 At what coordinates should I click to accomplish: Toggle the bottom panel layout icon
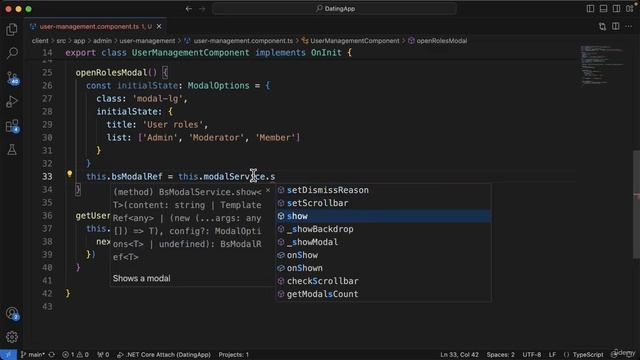603,9
